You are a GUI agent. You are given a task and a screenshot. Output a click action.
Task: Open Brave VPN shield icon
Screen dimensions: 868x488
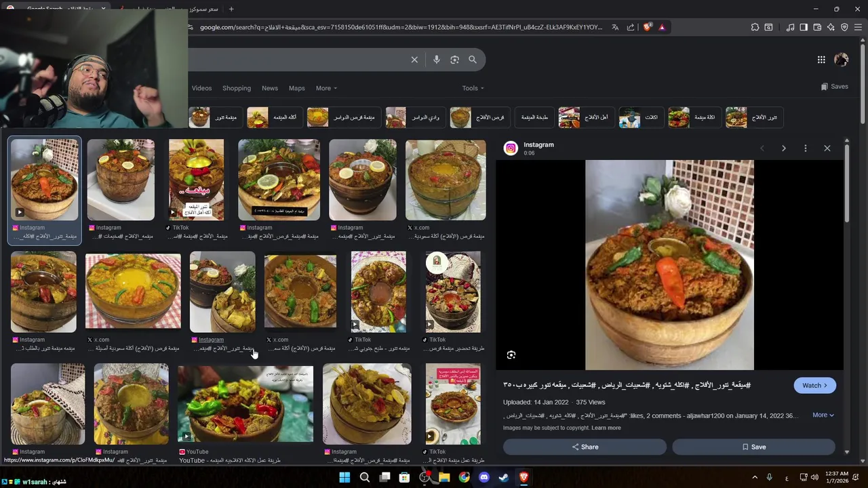(844, 27)
